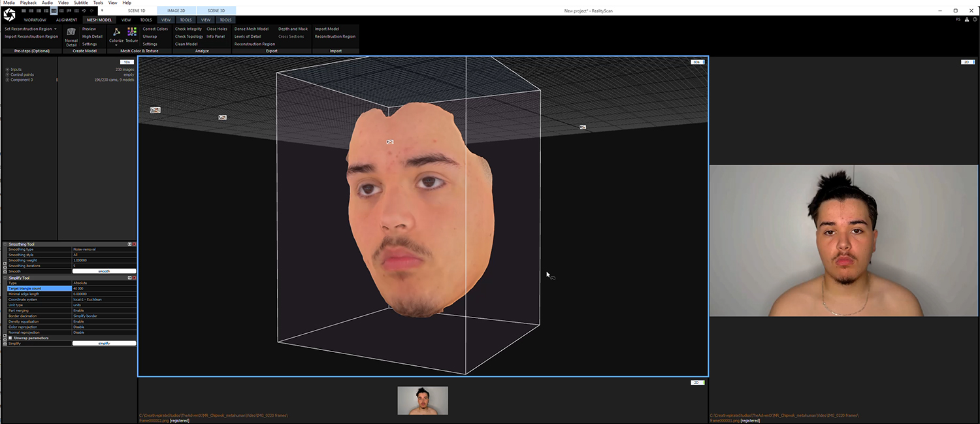Close the Smoothing Tool panel
Image resolution: width=980 pixels, height=424 pixels.
pyautogui.click(x=135, y=244)
